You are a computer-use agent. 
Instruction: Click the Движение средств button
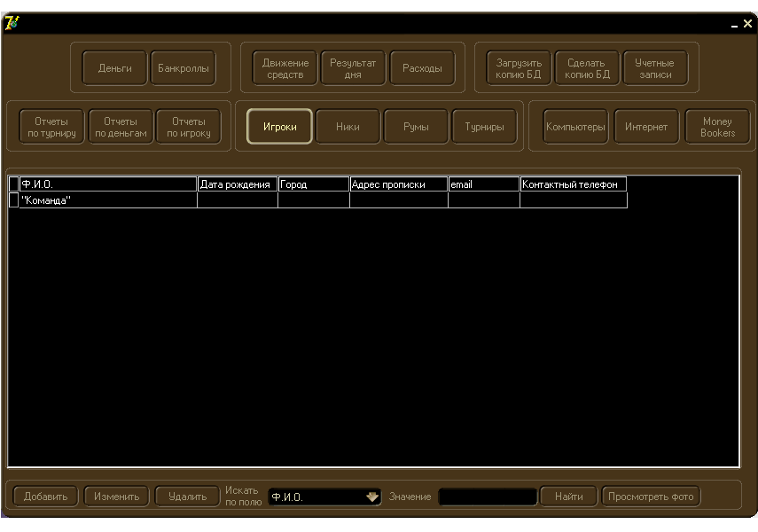pyautogui.click(x=285, y=69)
